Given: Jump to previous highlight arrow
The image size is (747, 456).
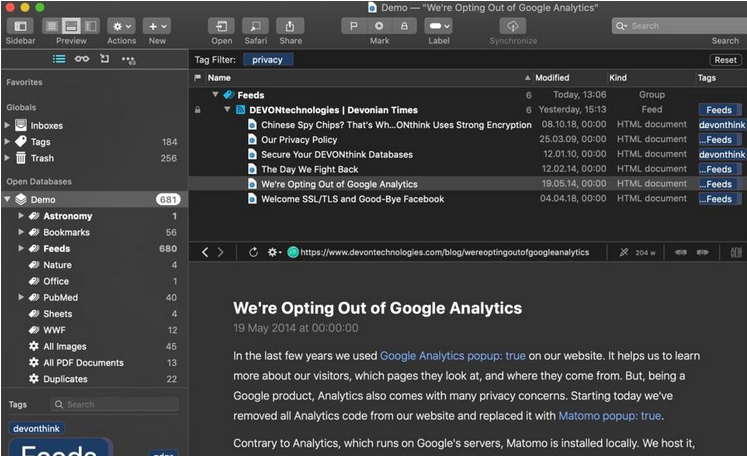Looking at the screenshot, I should 681,252.
